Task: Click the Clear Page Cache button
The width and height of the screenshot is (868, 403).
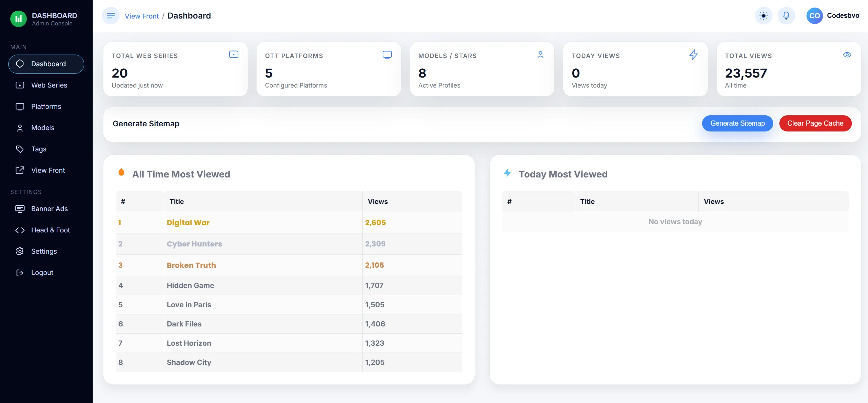Action: tap(815, 123)
